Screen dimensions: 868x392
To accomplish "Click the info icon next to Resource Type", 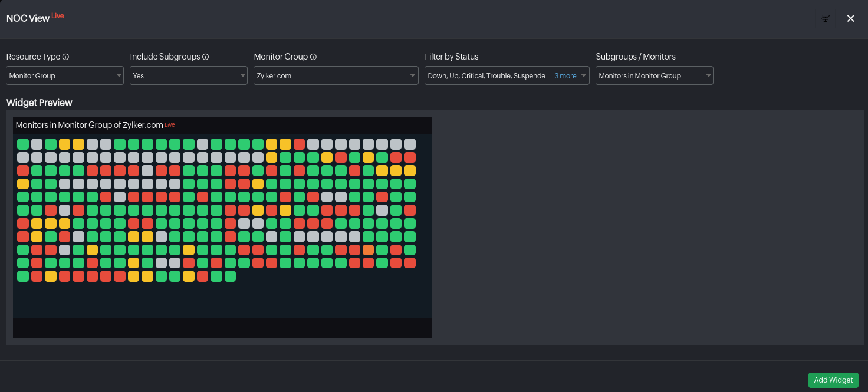I will [x=65, y=57].
